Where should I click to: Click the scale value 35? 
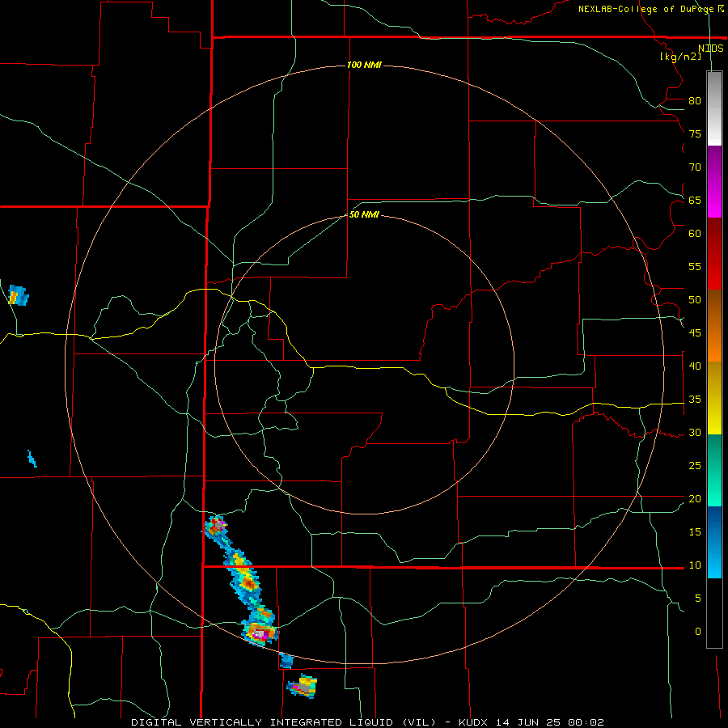pyautogui.click(x=695, y=400)
